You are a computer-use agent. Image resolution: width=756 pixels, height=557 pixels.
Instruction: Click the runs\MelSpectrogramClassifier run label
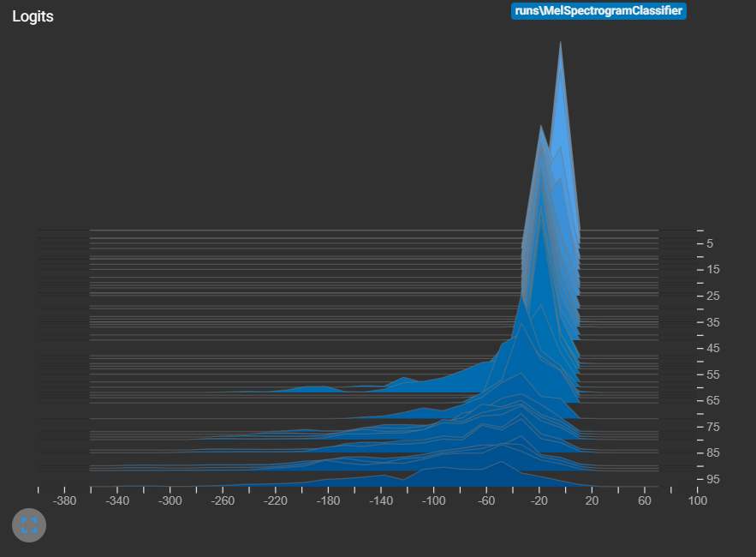click(x=598, y=11)
